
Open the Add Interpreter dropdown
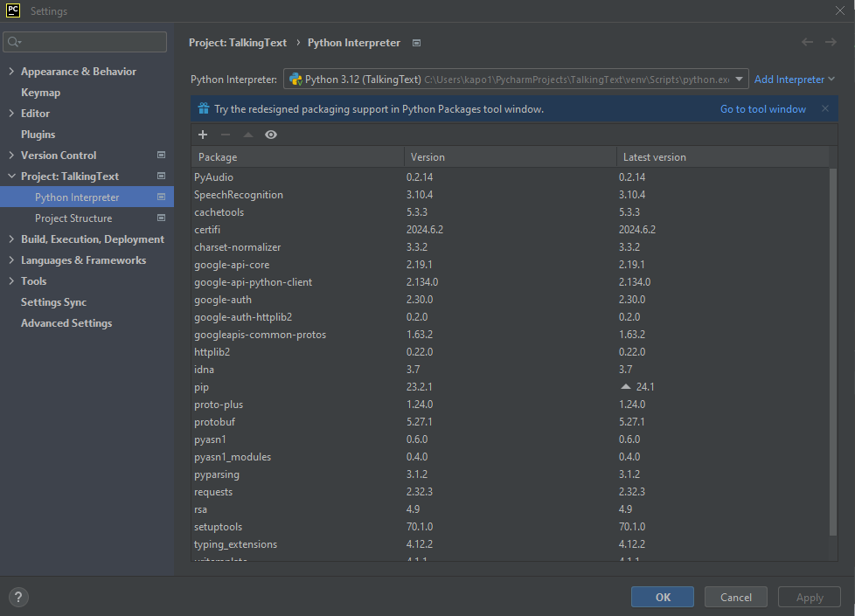pyautogui.click(x=795, y=79)
